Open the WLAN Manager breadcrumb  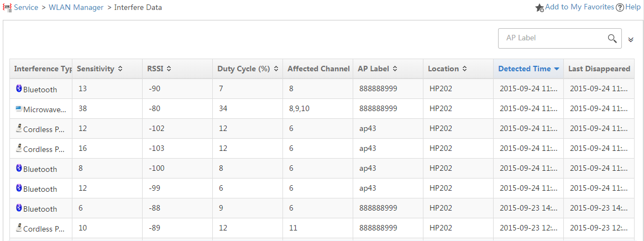coord(76,8)
